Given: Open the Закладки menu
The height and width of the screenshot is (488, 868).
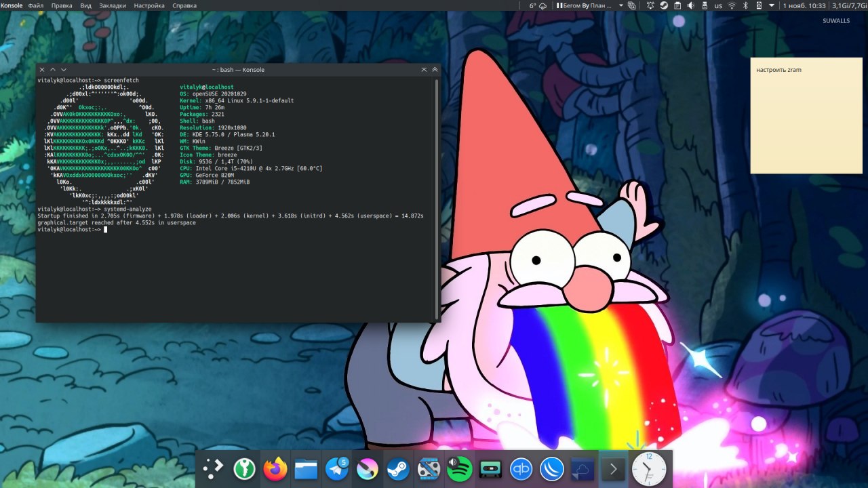Looking at the screenshot, I should point(113,5).
